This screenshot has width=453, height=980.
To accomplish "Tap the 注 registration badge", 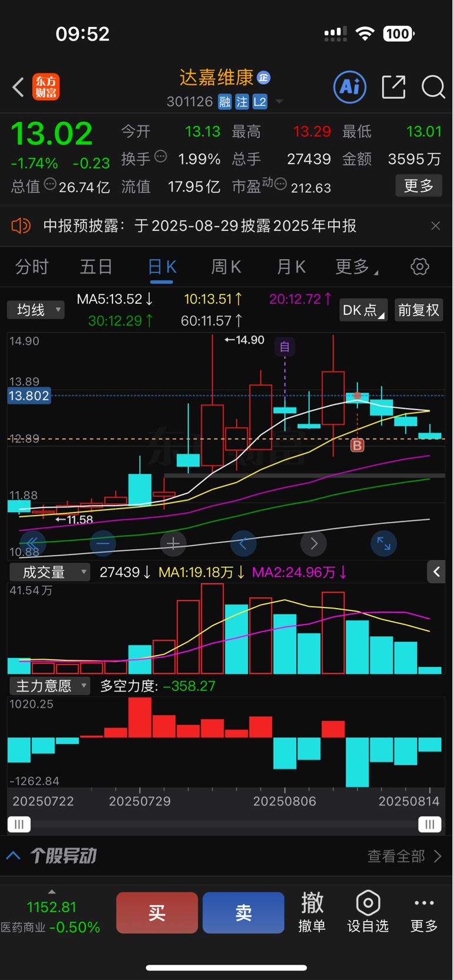I will (242, 102).
